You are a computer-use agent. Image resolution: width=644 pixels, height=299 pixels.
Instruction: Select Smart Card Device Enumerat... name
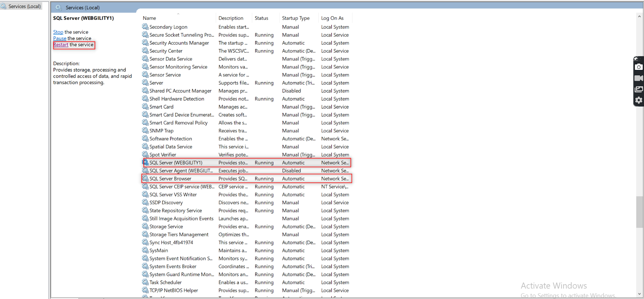coord(182,115)
